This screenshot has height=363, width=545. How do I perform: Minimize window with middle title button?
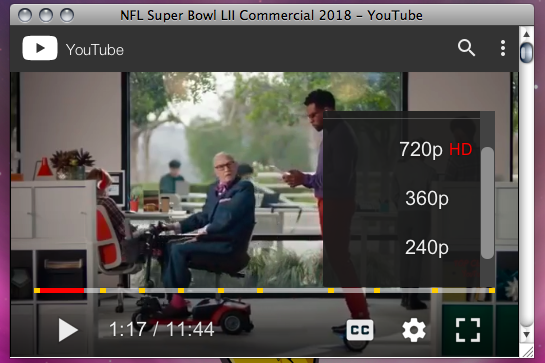click(46, 15)
